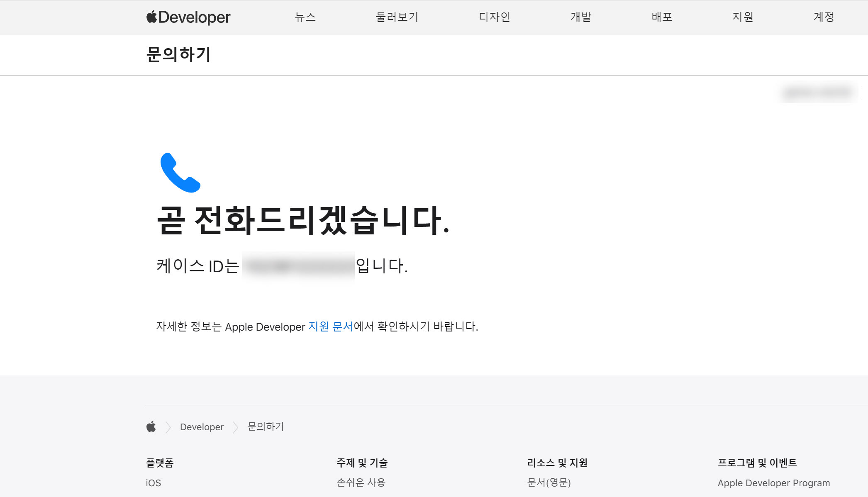Image resolution: width=868 pixels, height=497 pixels.
Task: Click the Apple Developer logo
Action: pos(188,17)
